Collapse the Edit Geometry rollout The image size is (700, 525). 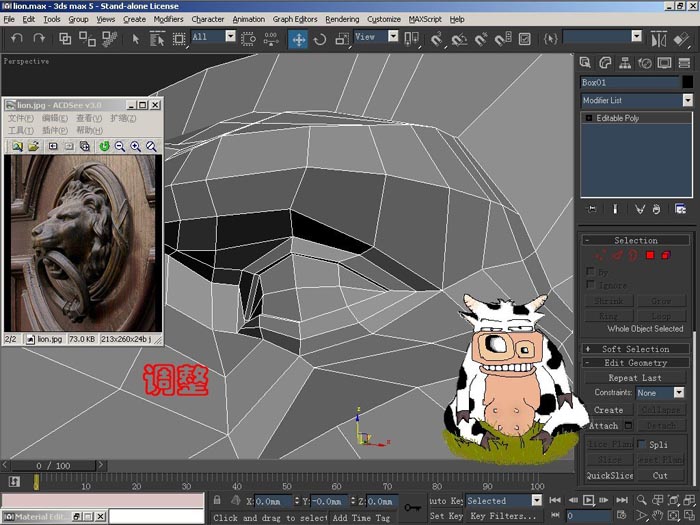pyautogui.click(x=635, y=362)
